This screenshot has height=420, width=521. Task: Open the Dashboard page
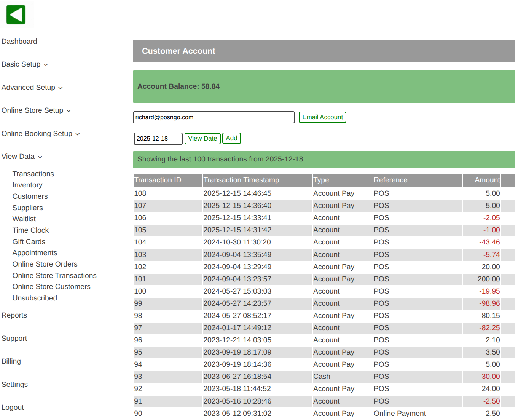[19, 42]
